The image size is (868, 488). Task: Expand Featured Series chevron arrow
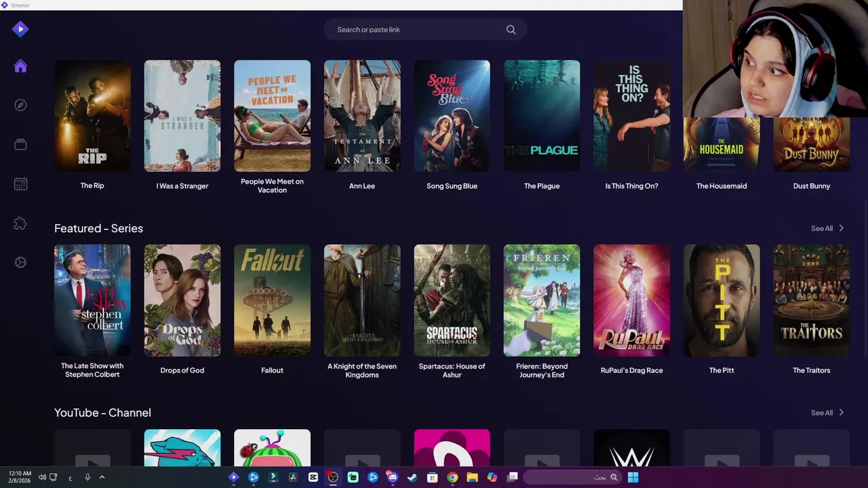(x=842, y=228)
